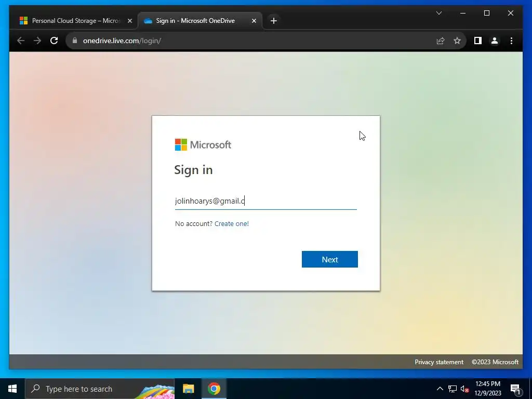This screenshot has height=399, width=532.
Task: Bookmark this page with star
Action: (457, 41)
